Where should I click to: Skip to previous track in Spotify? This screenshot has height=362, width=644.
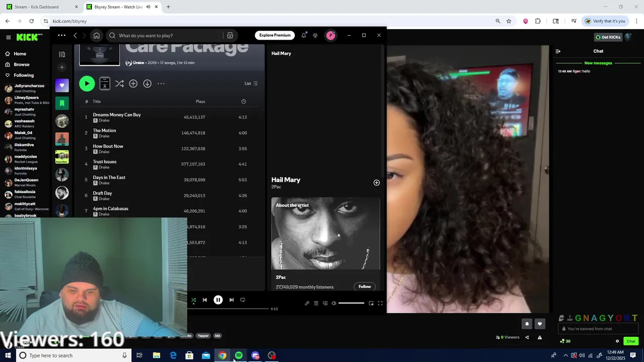[x=205, y=300]
